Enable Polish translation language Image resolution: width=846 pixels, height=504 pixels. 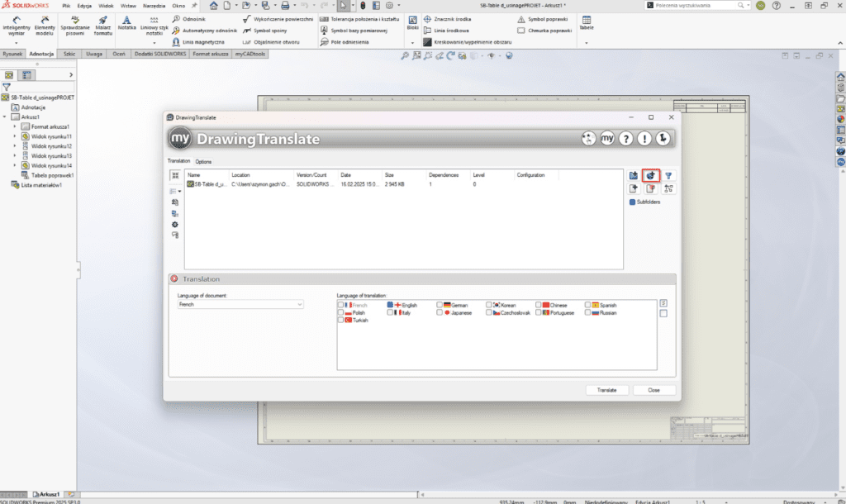(340, 312)
